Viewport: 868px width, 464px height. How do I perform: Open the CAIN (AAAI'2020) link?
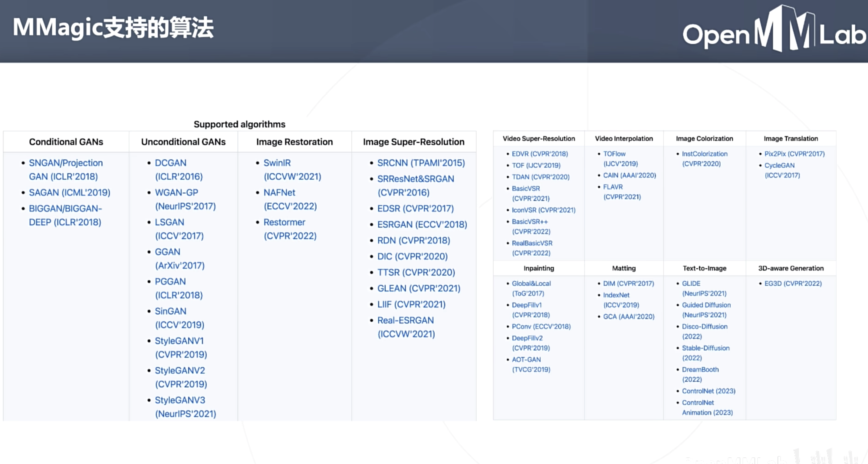[630, 175]
